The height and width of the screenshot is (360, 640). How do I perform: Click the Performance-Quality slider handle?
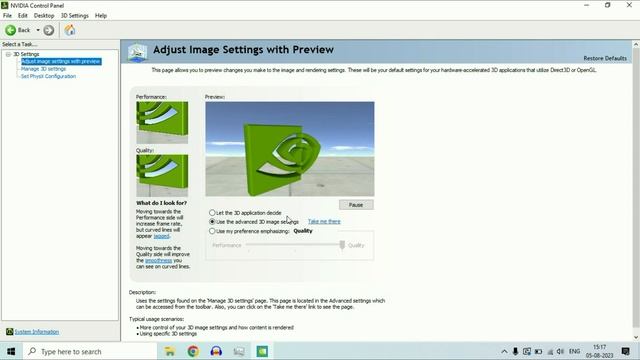tap(342, 244)
